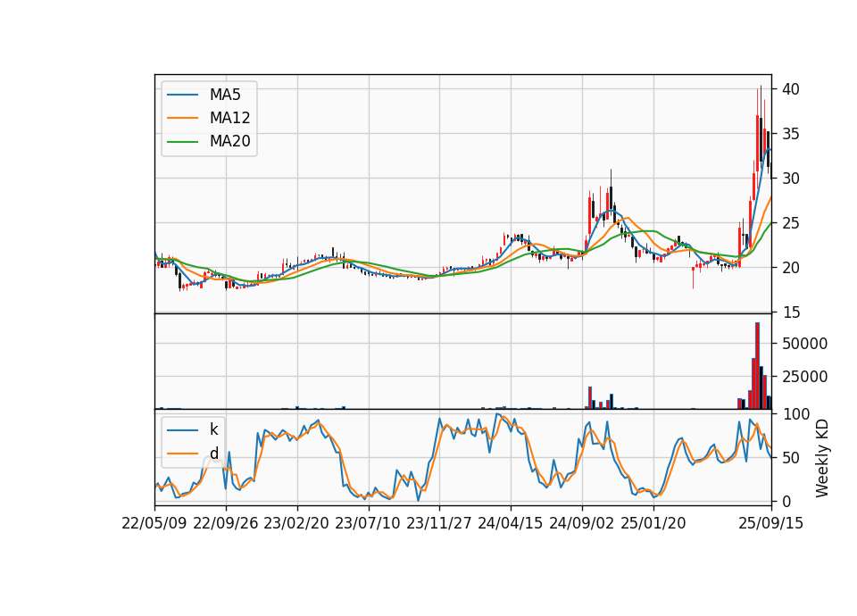Click the price axis value 20

[790, 268]
